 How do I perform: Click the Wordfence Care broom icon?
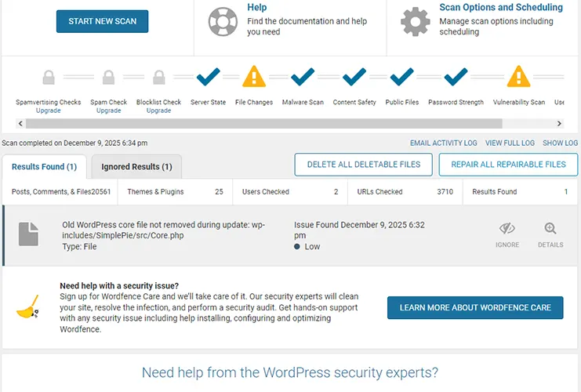(x=28, y=307)
